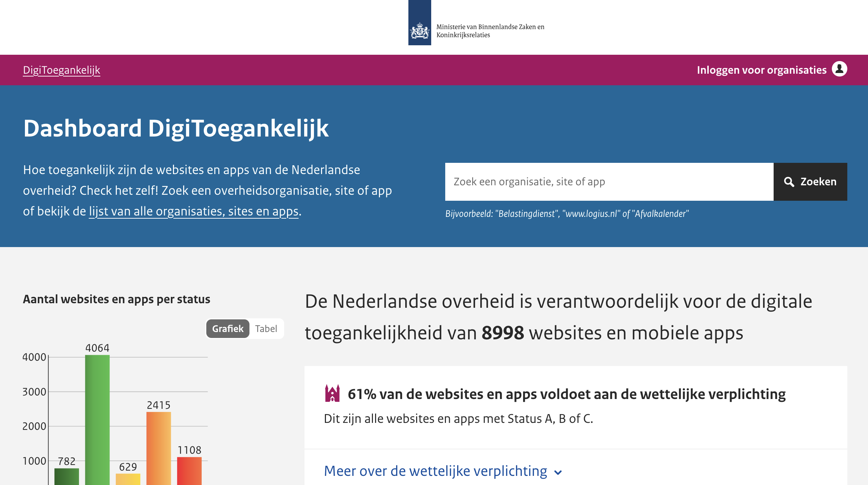Click the bold 8998 statistic text
Screen dimensions: 868x485
(x=503, y=333)
